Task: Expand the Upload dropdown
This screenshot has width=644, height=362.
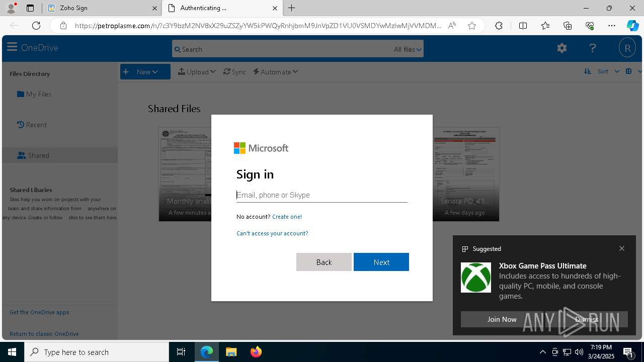Action: pyautogui.click(x=197, y=72)
